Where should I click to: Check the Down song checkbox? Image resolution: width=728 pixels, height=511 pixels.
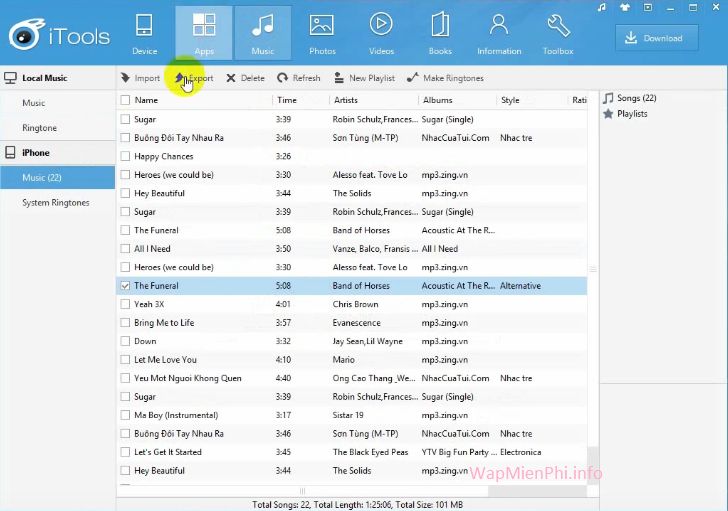click(125, 341)
